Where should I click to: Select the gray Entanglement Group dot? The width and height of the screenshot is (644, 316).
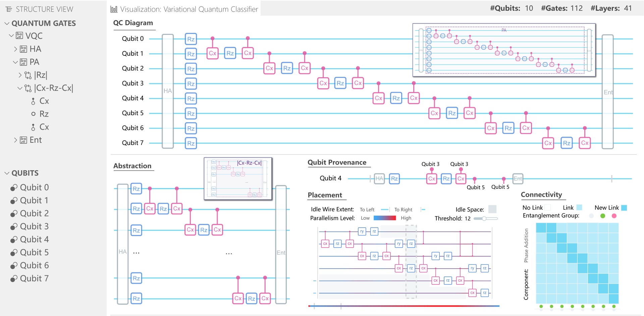(591, 216)
